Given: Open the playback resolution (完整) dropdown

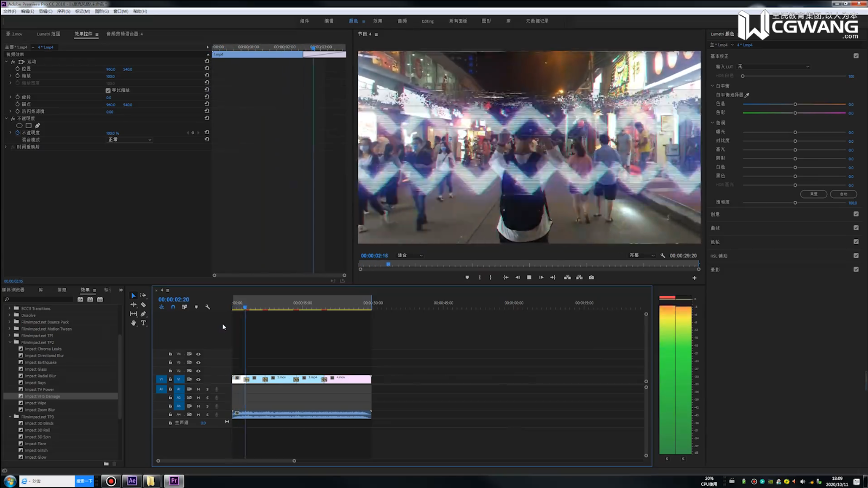Looking at the screenshot, I should [642, 256].
